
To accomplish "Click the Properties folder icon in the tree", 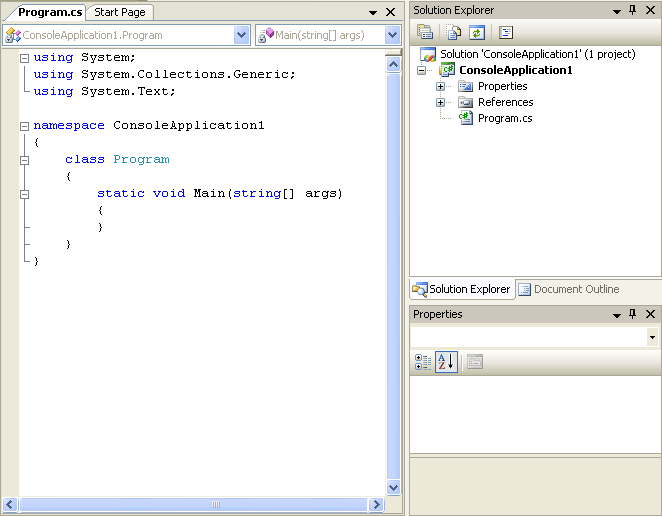I will click(465, 87).
